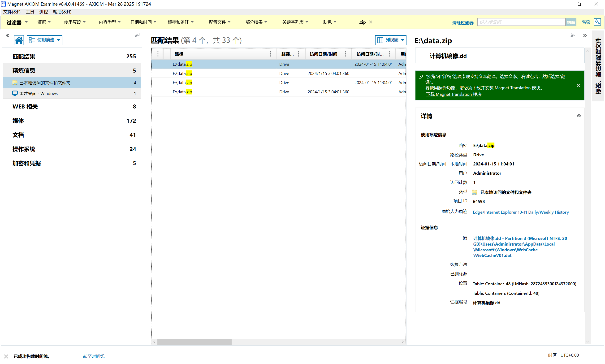Click 清除过滤器 link
605x364 pixels.
pos(462,22)
